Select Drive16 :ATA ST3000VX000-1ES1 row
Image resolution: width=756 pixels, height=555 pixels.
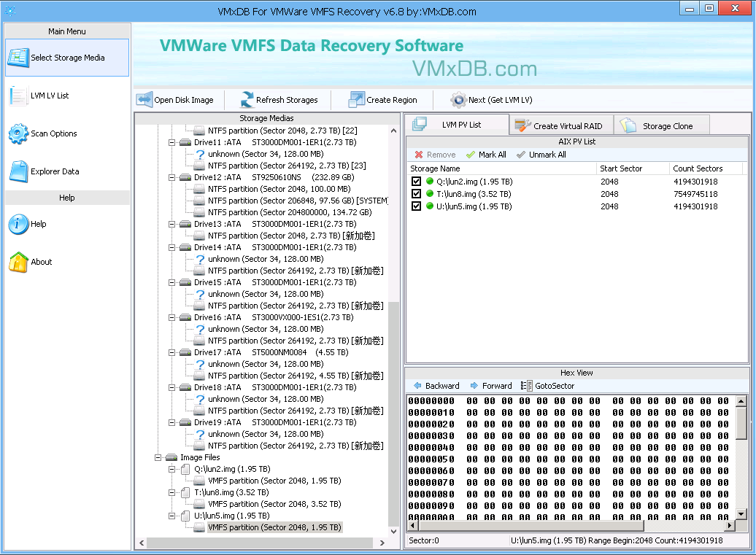(274, 317)
